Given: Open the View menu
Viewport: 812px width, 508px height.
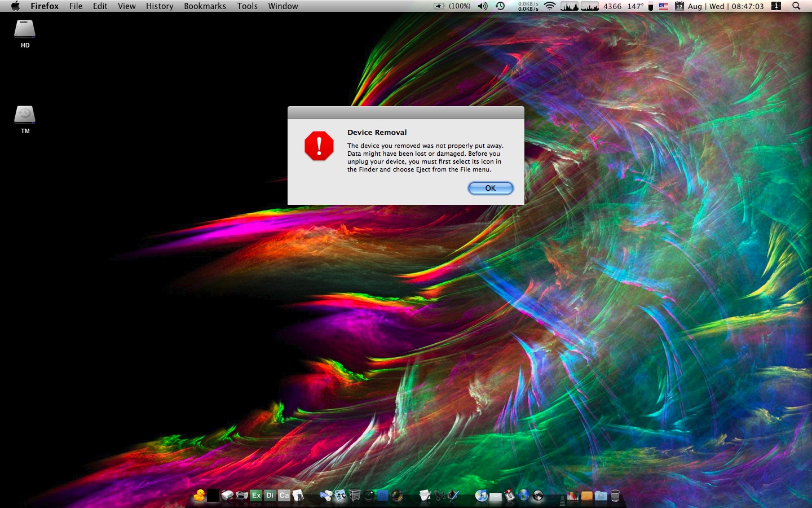Looking at the screenshot, I should (x=126, y=6).
